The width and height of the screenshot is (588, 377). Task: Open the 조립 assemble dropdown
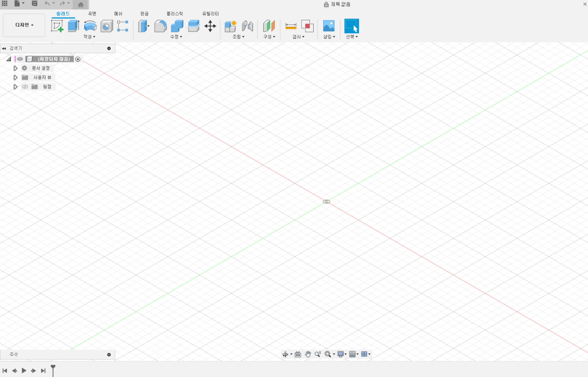(x=239, y=37)
